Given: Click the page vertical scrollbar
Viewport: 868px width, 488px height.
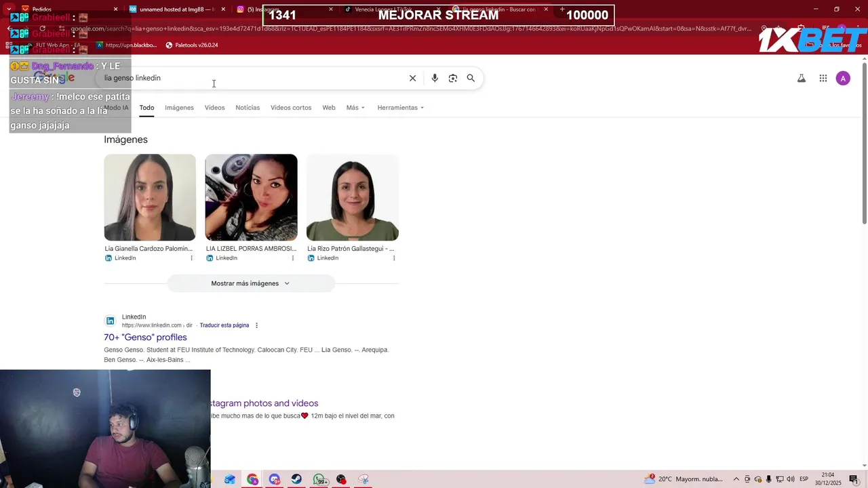Looking at the screenshot, I should [x=864, y=142].
